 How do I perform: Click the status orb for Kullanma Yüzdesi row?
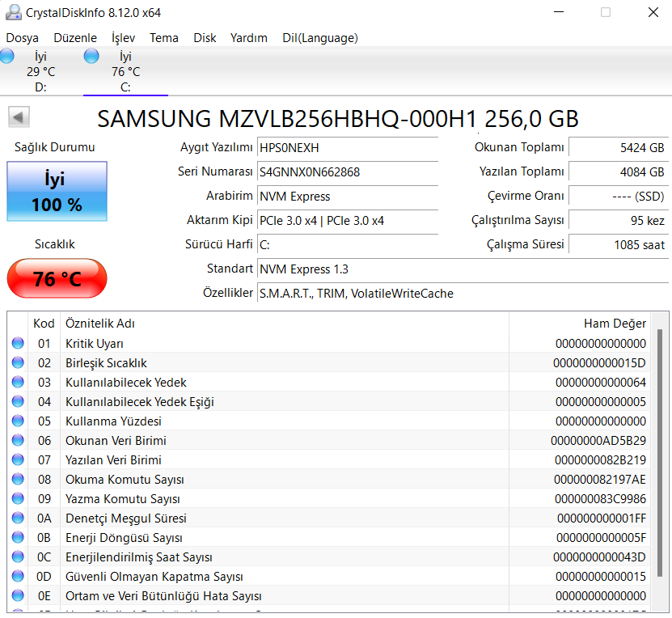point(18,421)
